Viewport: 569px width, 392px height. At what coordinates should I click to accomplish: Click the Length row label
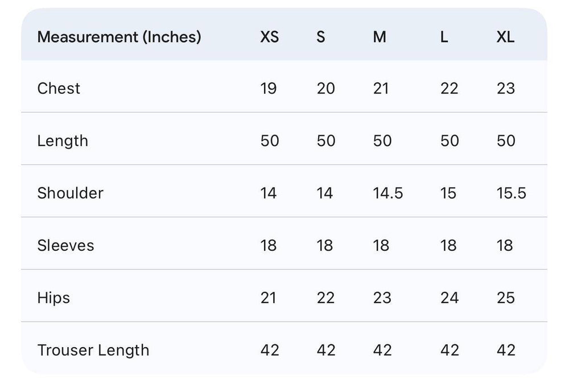coord(63,141)
